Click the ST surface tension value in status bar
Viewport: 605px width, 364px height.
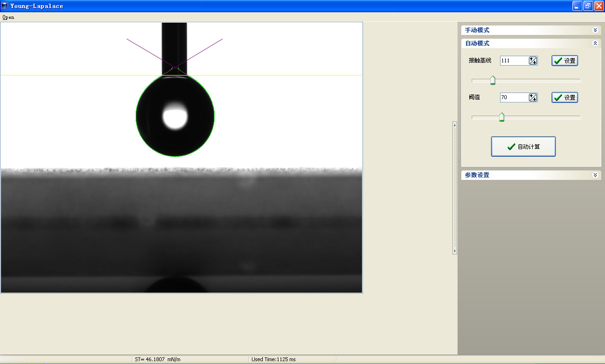pos(157,359)
